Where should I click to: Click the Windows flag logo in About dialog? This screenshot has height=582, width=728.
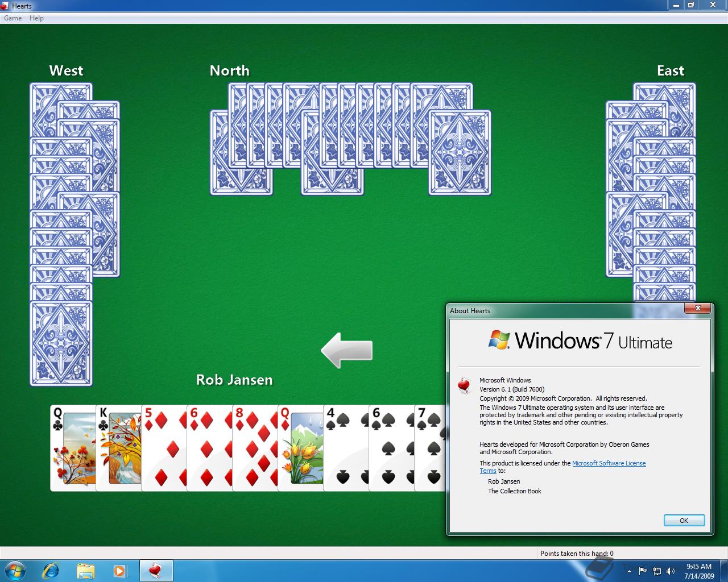pyautogui.click(x=499, y=340)
